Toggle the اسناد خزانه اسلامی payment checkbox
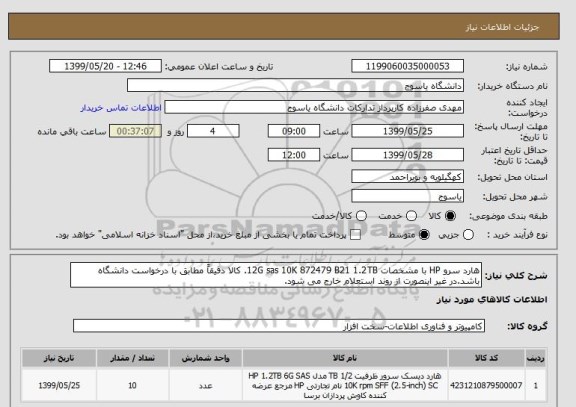 (x=355, y=235)
